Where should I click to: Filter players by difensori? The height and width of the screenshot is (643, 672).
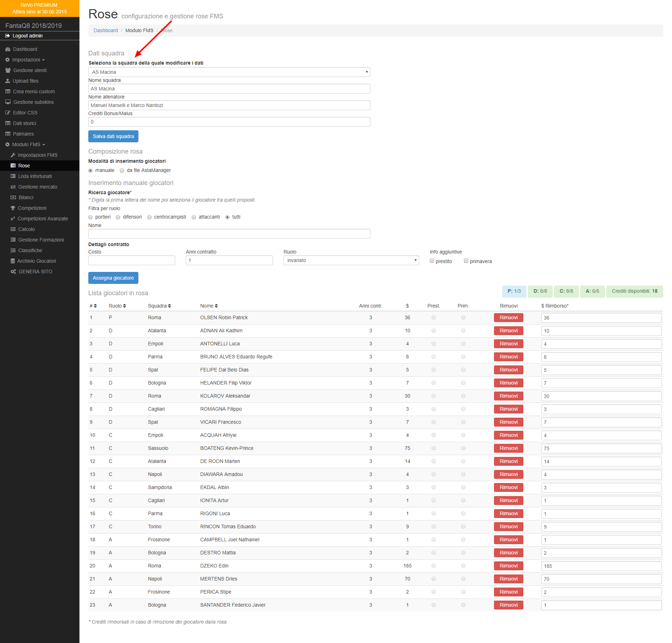coord(118,217)
